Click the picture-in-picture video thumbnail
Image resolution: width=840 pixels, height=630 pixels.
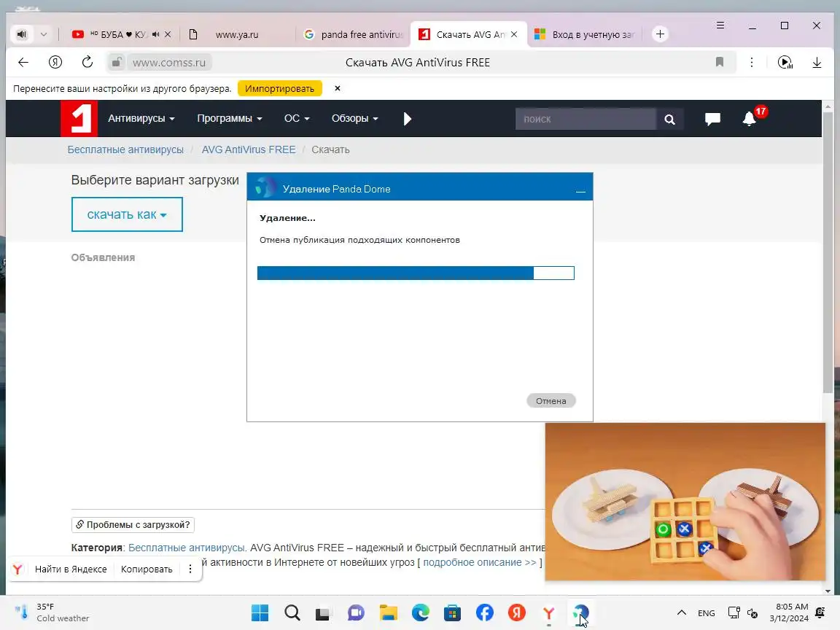(x=685, y=502)
